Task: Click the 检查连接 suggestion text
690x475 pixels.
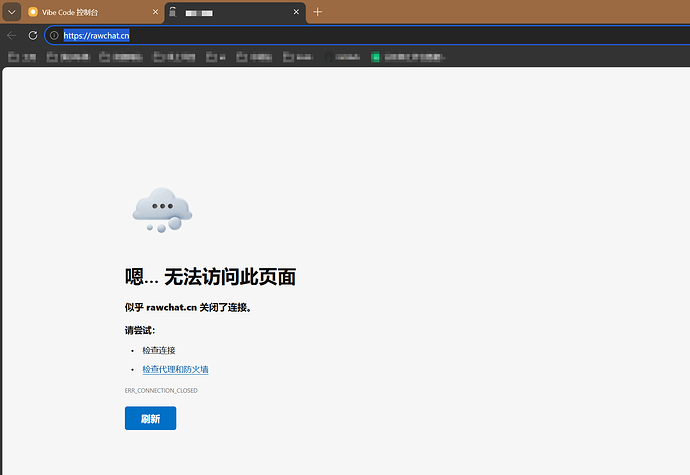Action: coord(158,350)
